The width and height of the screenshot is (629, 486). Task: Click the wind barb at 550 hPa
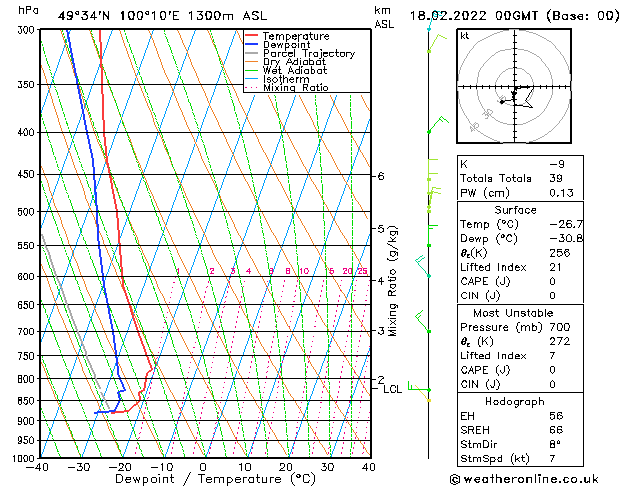click(x=432, y=236)
